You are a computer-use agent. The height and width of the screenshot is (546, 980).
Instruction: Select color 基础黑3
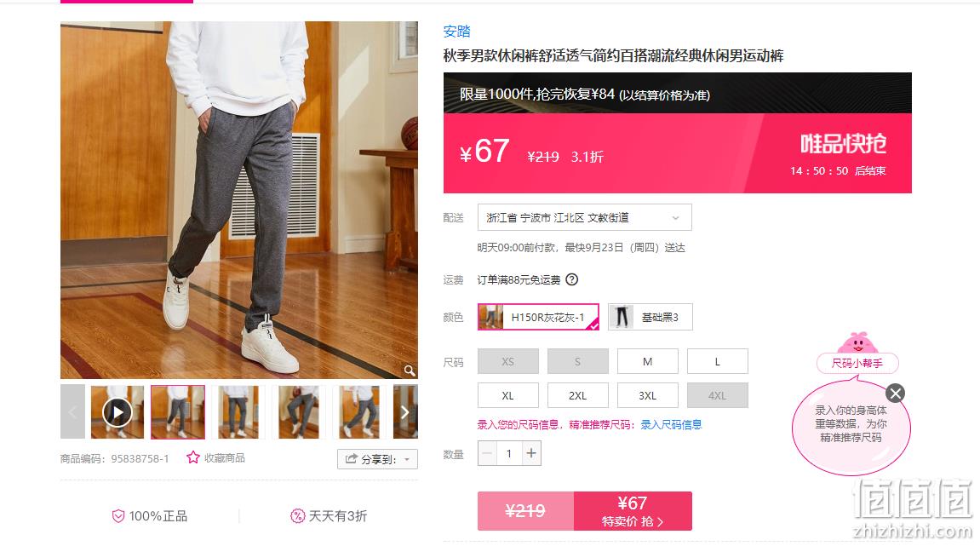[x=650, y=317]
